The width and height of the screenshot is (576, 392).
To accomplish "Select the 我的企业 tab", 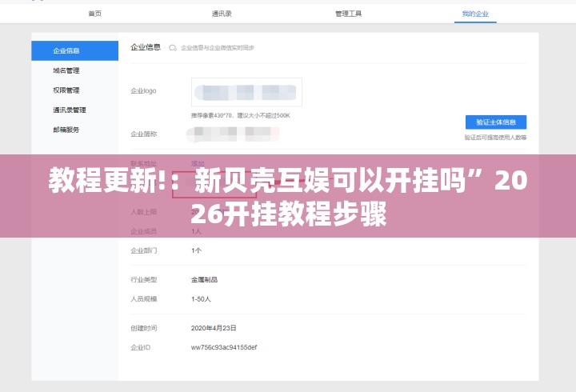I will (x=475, y=14).
